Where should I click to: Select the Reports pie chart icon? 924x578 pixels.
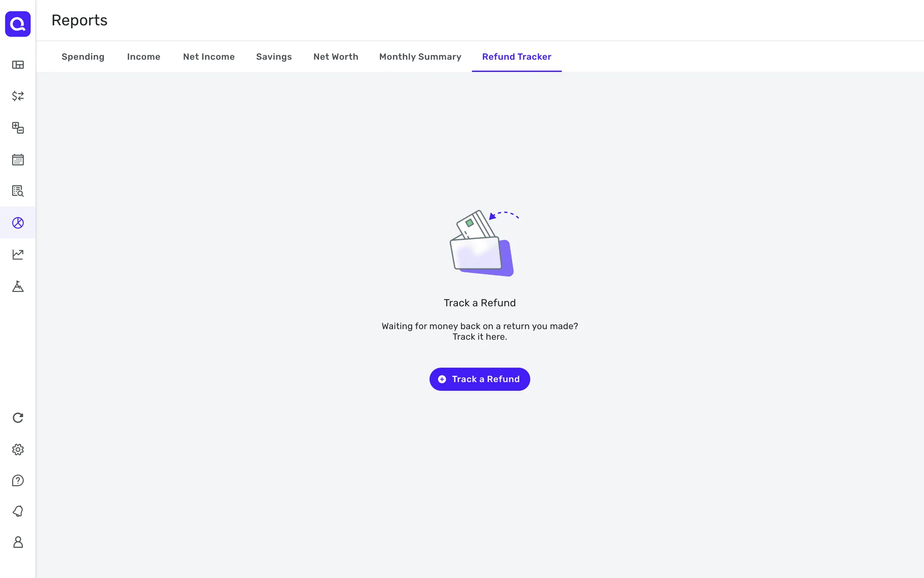coord(18,223)
